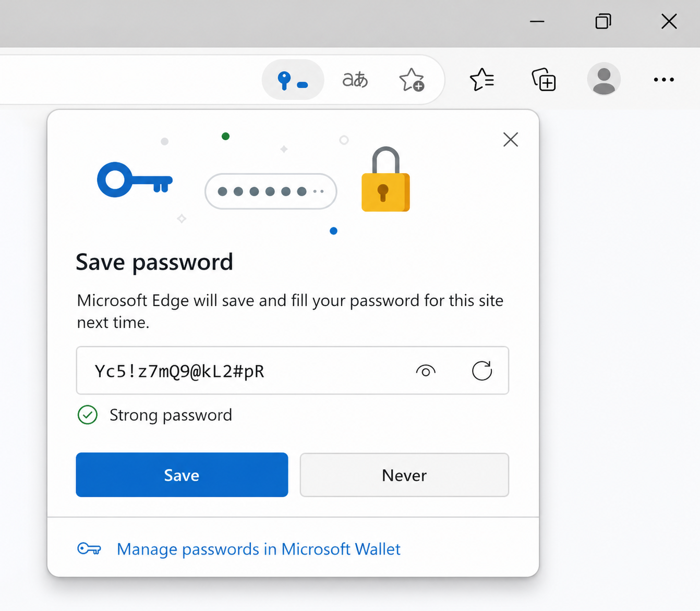Restore down the browser window
Image resolution: width=700 pixels, height=611 pixels.
coord(603,21)
